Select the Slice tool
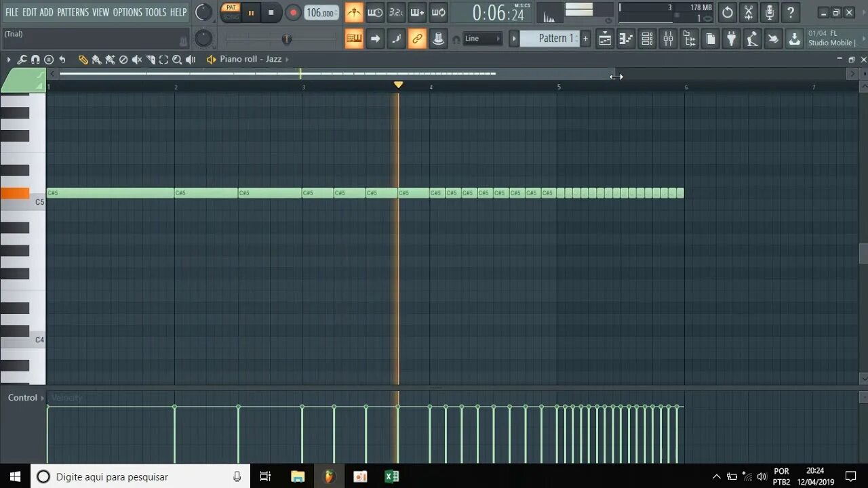Image resolution: width=868 pixels, height=488 pixels. [x=151, y=60]
